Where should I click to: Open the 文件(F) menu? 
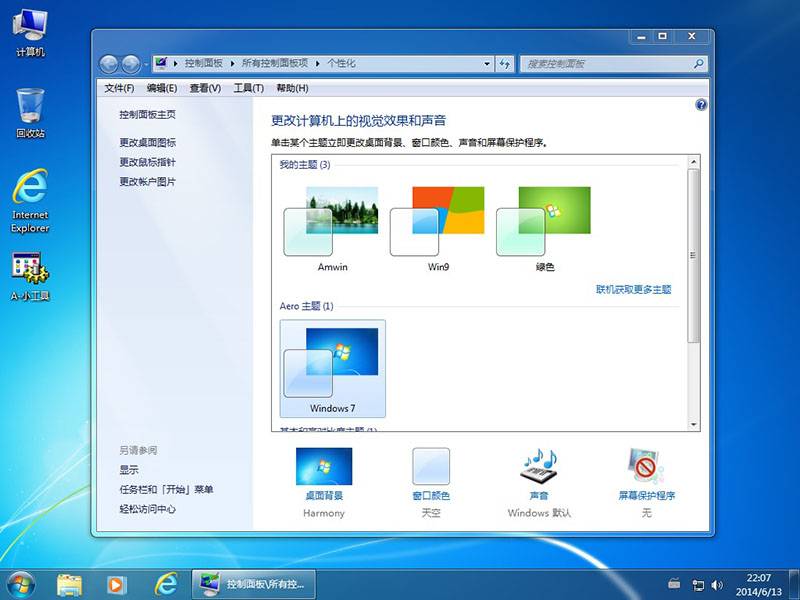pos(119,88)
